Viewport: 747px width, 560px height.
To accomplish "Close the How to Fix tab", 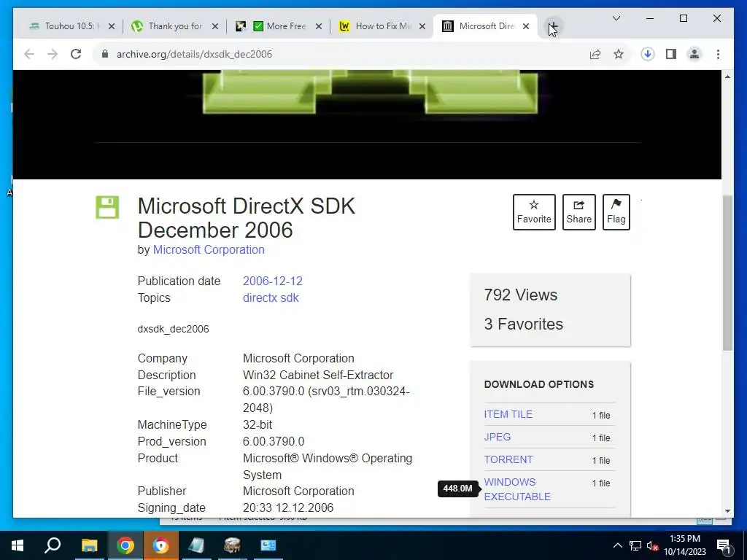I will [x=422, y=27].
